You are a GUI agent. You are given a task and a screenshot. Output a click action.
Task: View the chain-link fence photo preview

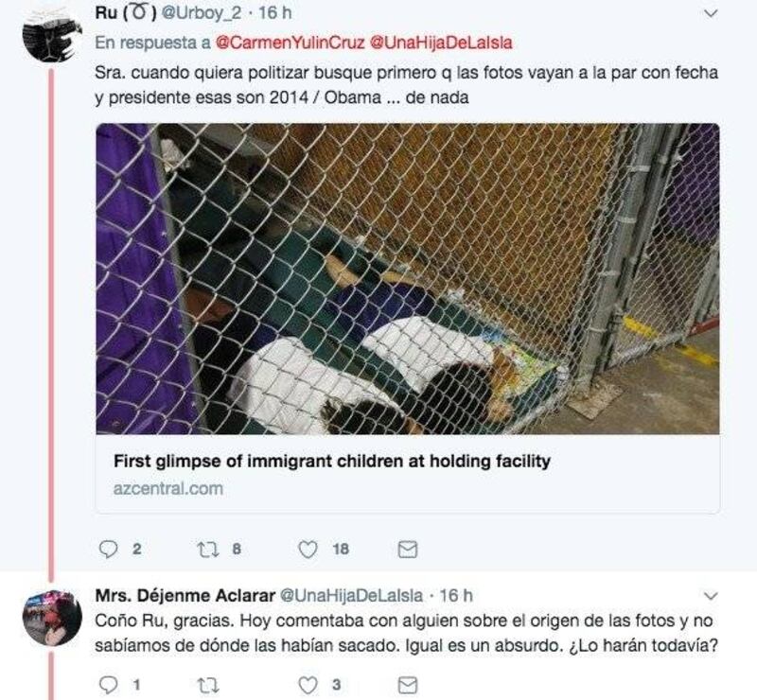coord(408,278)
